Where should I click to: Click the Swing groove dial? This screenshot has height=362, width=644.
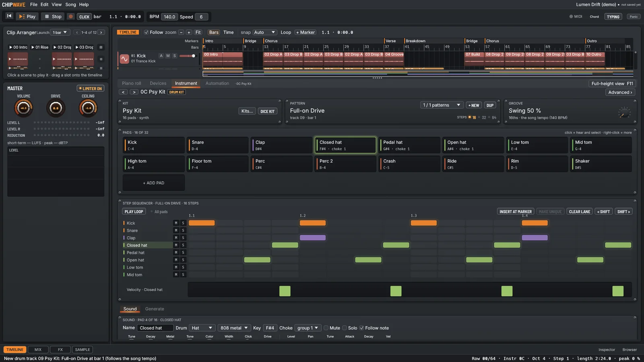[624, 113]
